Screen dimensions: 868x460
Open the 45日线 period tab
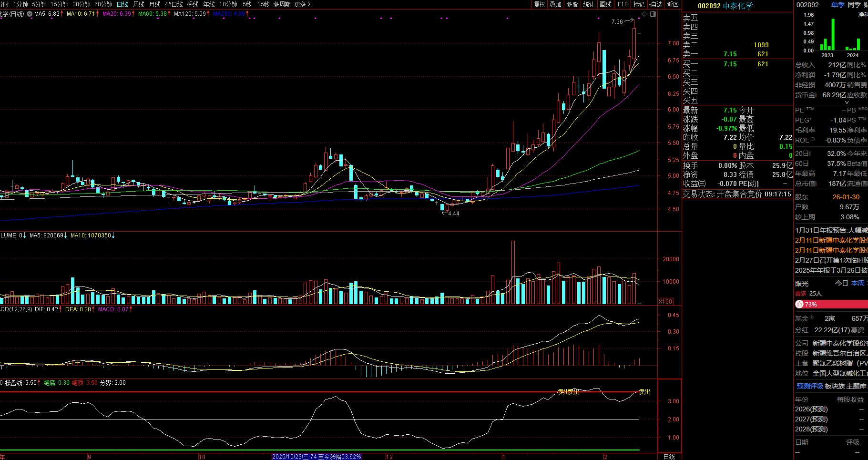174,4
